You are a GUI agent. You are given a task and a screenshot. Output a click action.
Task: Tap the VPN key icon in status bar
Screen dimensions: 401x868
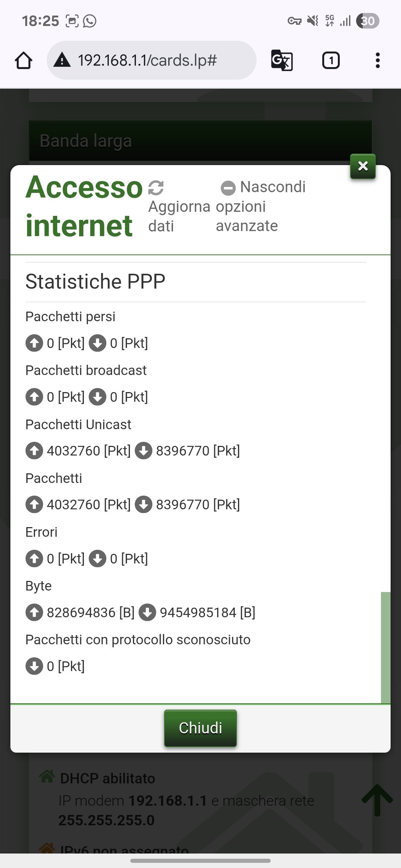[294, 21]
